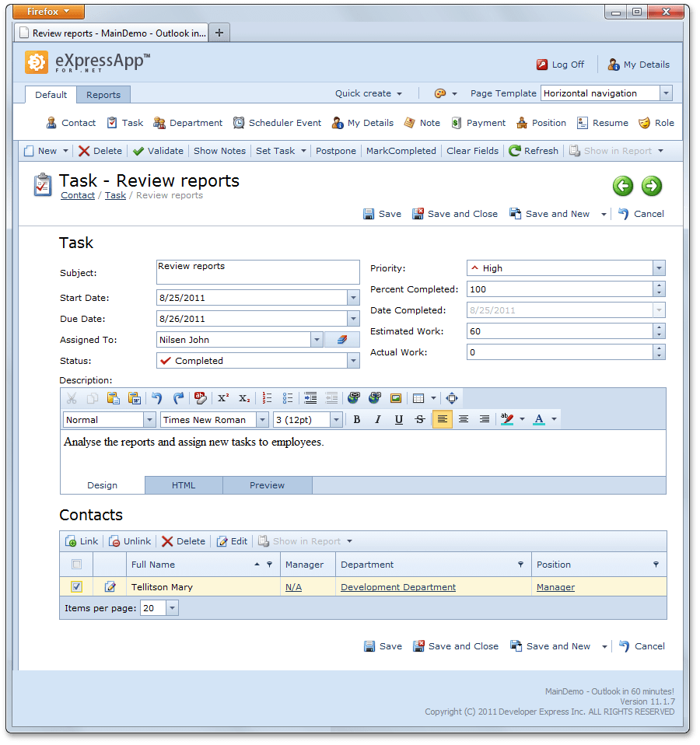Click eXpressApp logo icon
Viewport: 700px width, 745px height.
pos(37,62)
